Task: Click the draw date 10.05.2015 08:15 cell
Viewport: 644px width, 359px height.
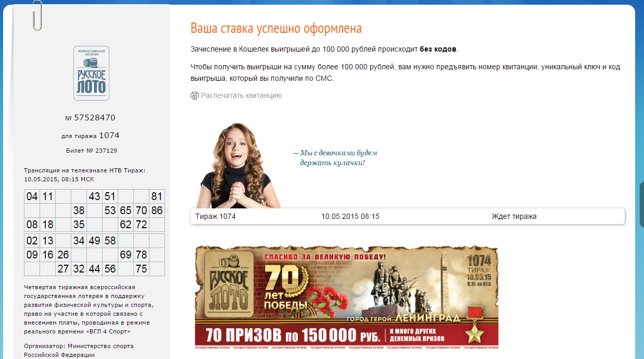Action: point(350,216)
